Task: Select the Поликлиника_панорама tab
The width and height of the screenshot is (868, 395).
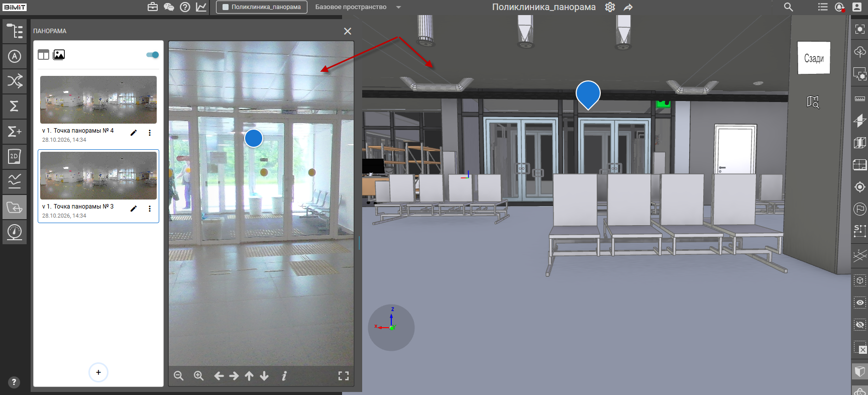Action: tap(262, 7)
